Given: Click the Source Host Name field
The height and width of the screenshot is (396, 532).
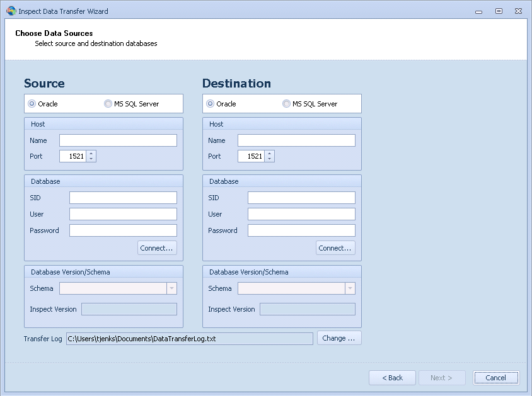Looking at the screenshot, I should (x=118, y=140).
